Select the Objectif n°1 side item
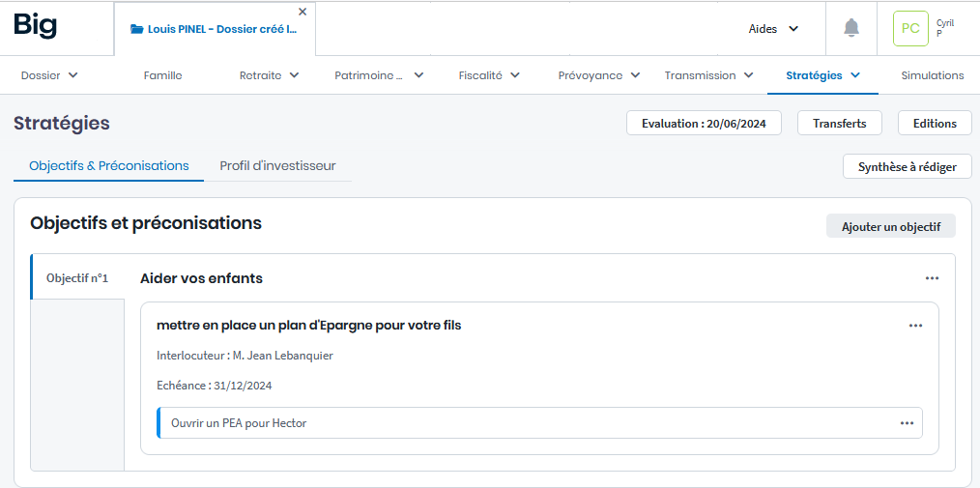 77,278
